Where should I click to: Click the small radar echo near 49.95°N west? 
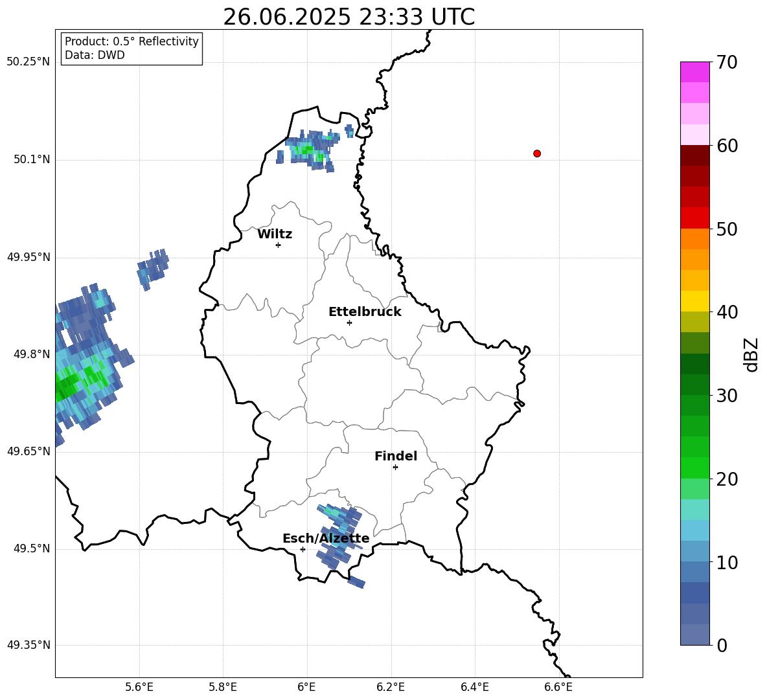[x=153, y=269]
